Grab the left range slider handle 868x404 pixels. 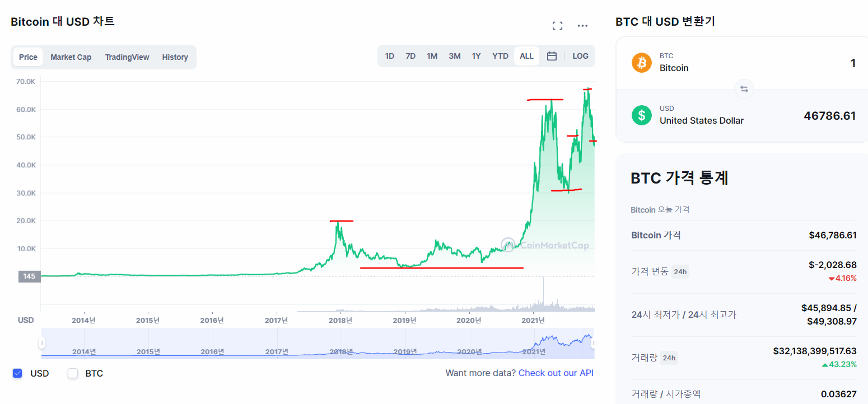point(41,343)
